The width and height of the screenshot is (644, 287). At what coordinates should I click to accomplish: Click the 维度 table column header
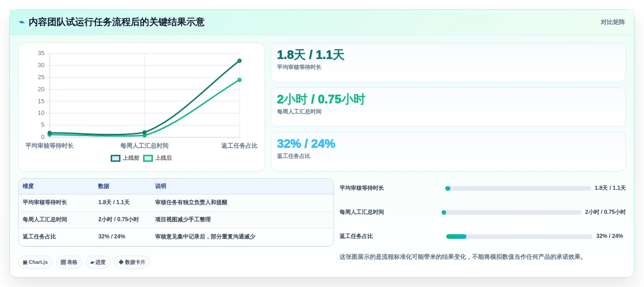[x=56, y=187]
